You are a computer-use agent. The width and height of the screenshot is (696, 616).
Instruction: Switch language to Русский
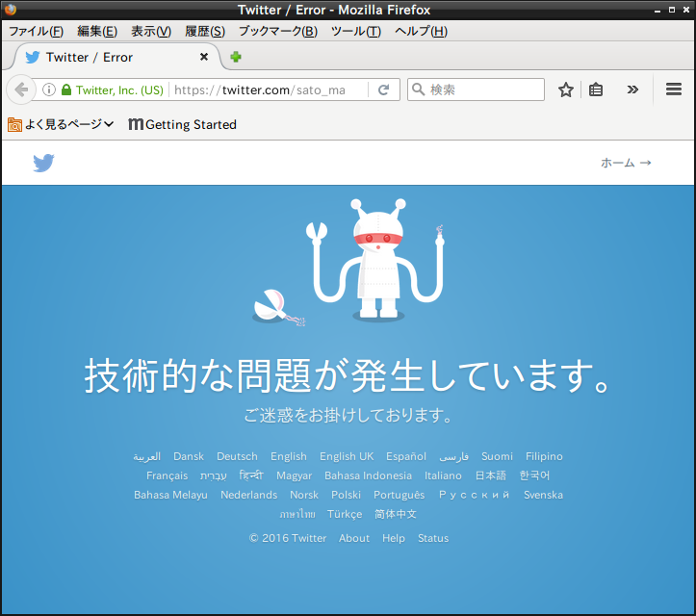(474, 495)
